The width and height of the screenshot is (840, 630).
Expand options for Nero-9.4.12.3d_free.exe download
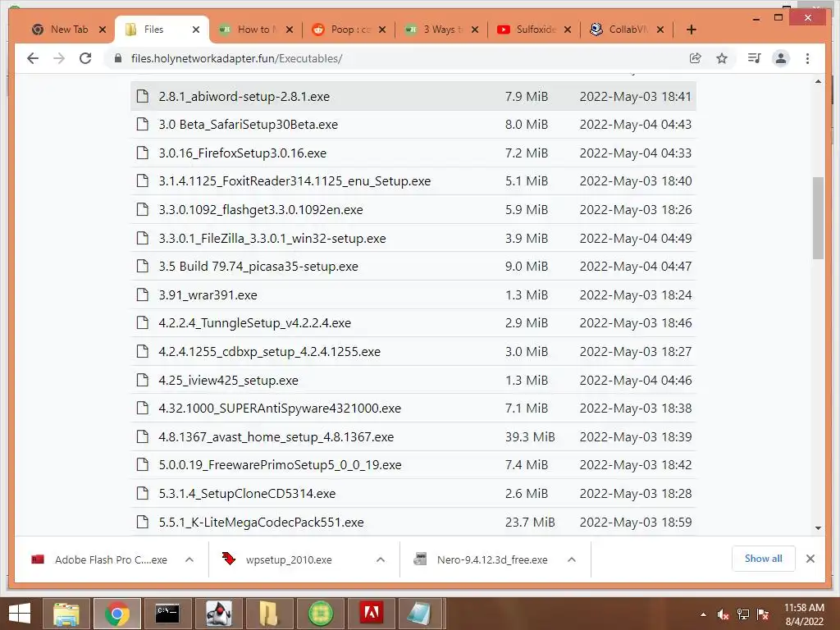tap(572, 559)
